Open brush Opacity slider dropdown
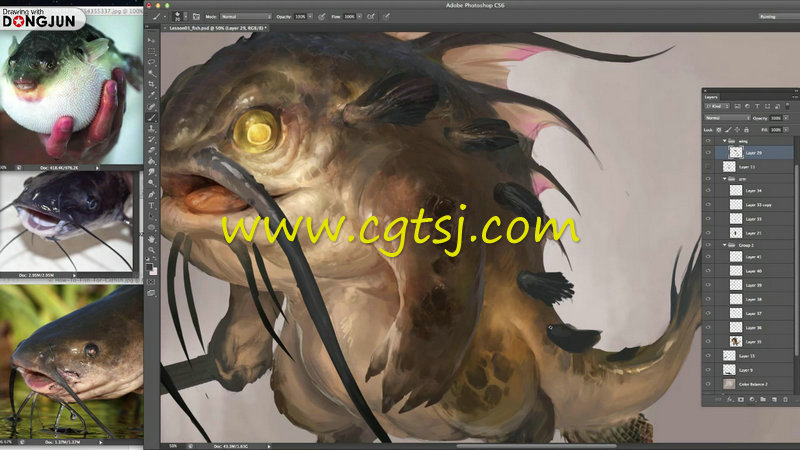Viewport: 800px width, 450px height. tap(310, 16)
